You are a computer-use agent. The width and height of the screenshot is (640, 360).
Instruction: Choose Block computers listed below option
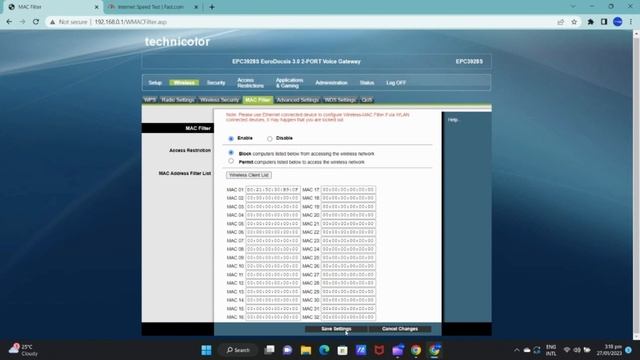click(x=231, y=153)
